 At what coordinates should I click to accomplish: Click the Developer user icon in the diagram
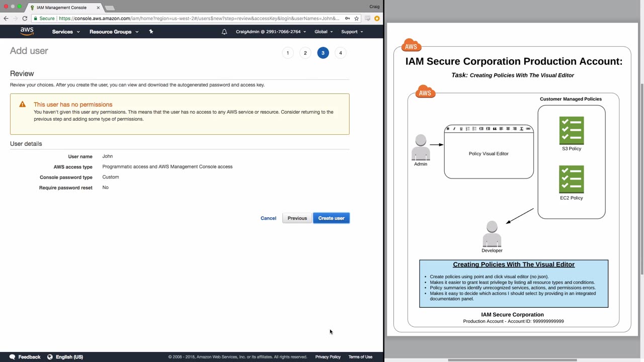coord(492,234)
